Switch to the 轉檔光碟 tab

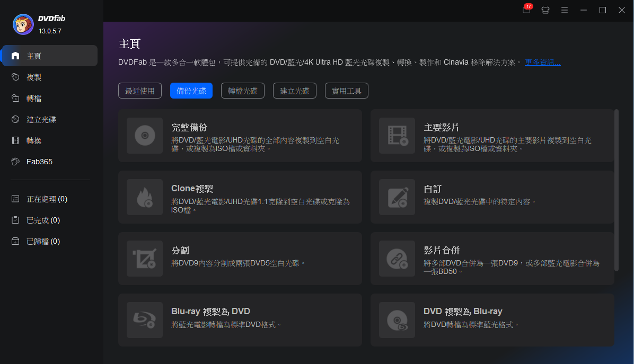(242, 91)
